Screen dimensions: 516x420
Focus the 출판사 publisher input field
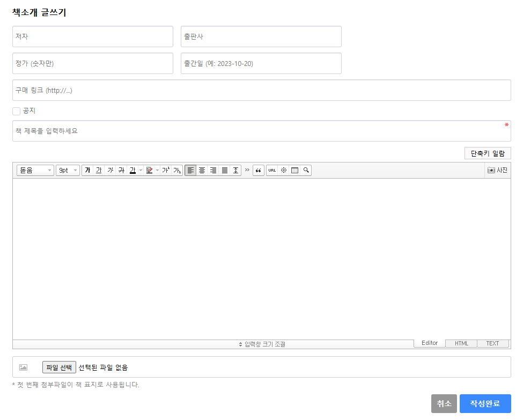(261, 36)
